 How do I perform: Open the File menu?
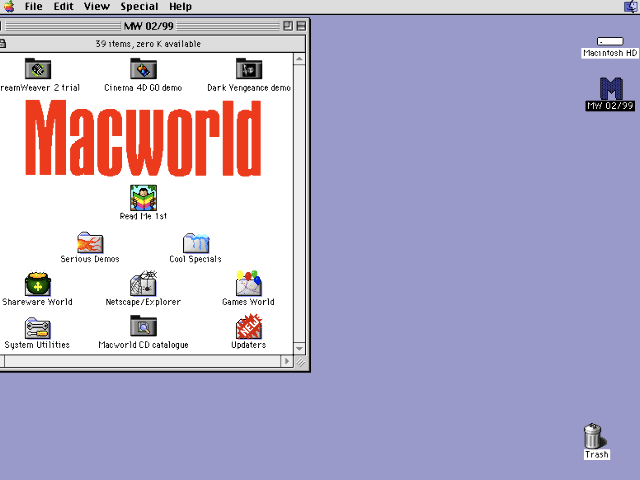(33, 7)
